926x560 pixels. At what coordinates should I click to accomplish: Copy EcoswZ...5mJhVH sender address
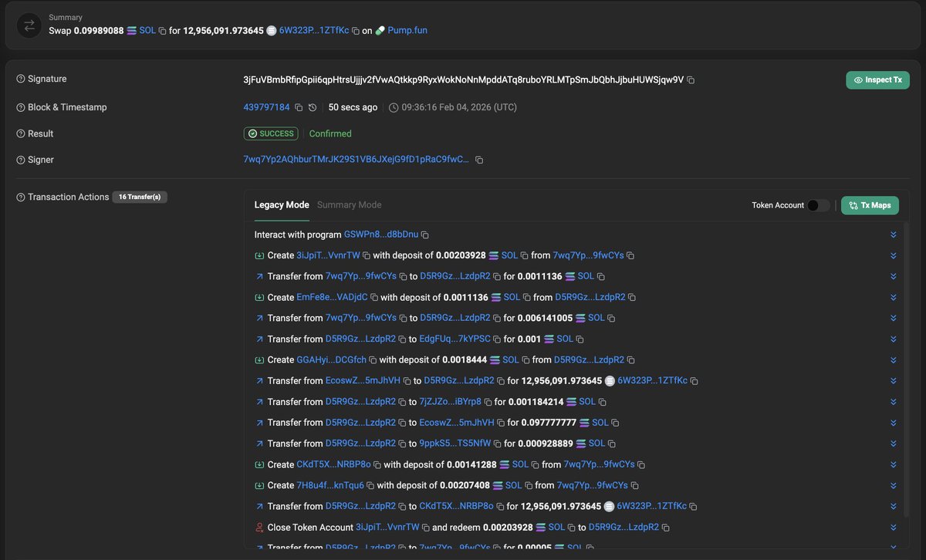click(x=407, y=381)
